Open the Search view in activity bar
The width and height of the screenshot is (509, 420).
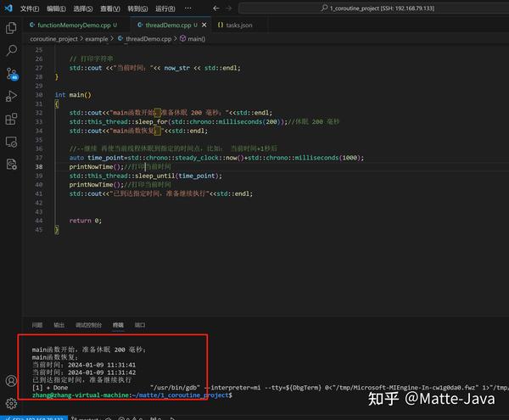coord(12,50)
